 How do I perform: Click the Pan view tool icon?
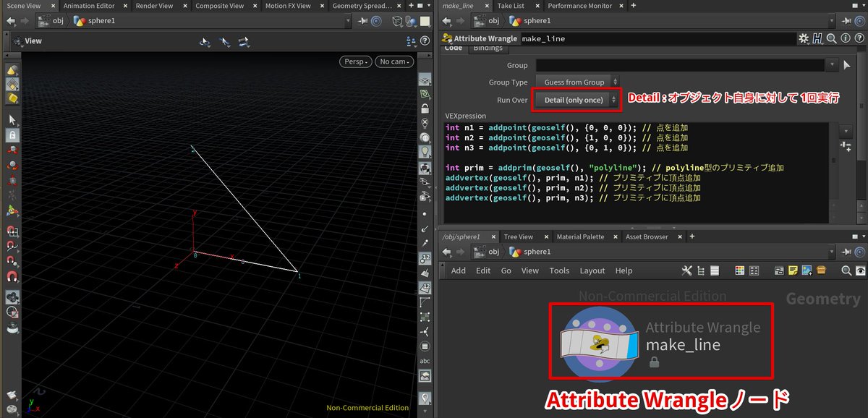[x=224, y=42]
